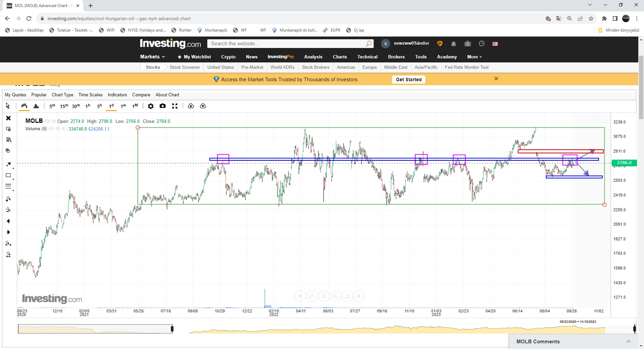Open notifications bell icon
644x349 pixels.
tap(453, 44)
